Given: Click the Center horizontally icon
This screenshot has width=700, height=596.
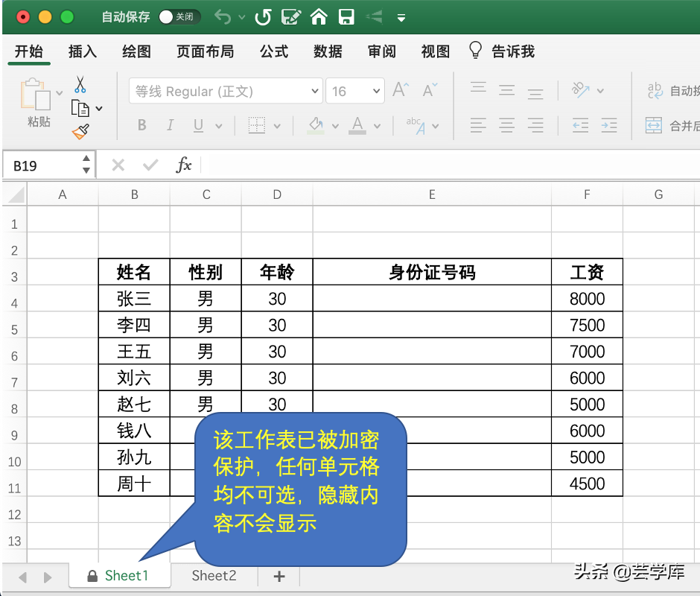Looking at the screenshot, I should (506, 126).
